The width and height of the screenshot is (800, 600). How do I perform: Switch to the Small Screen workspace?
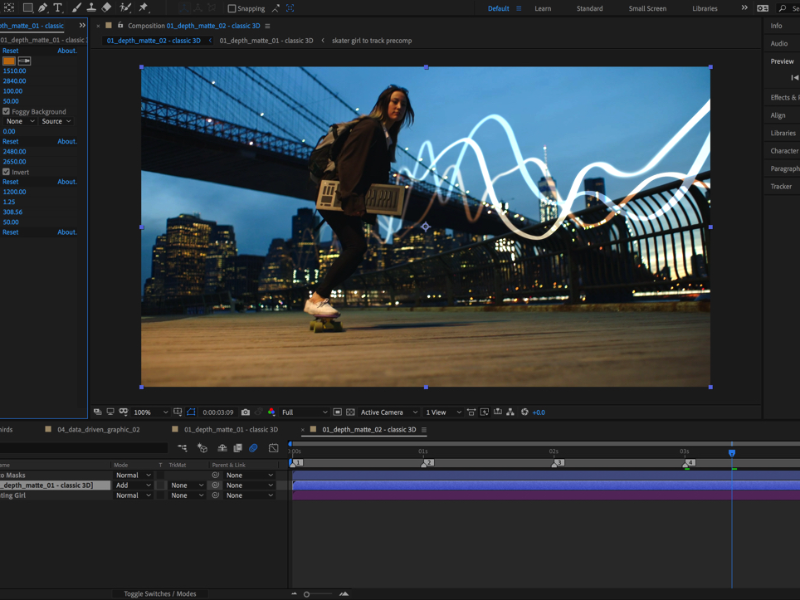[647, 9]
